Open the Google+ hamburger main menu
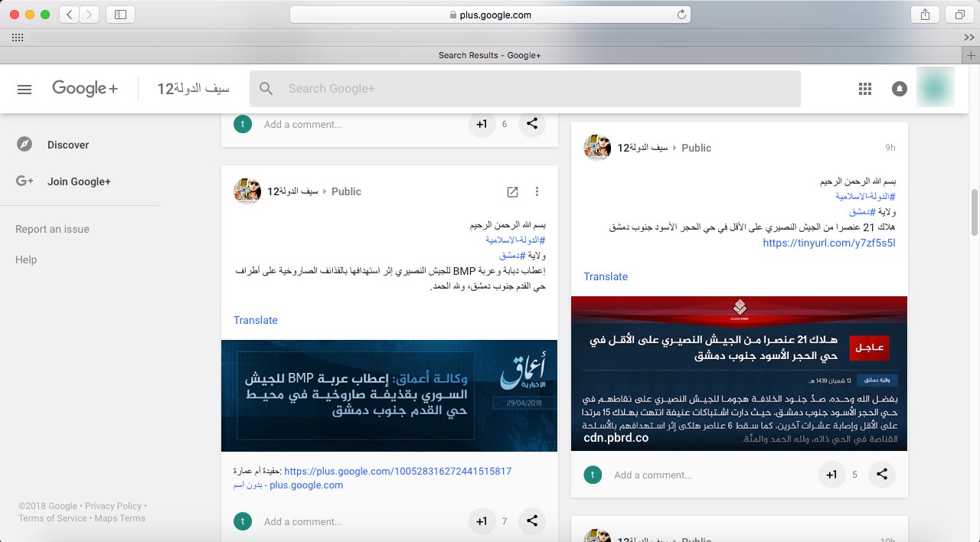Image resolution: width=980 pixels, height=542 pixels. click(24, 89)
